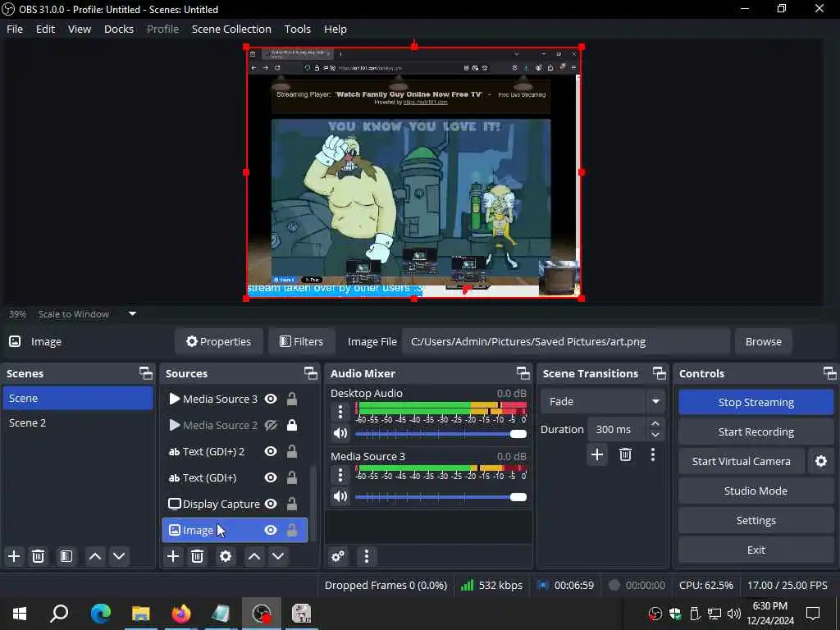Viewport: 840px width, 630px height.
Task: Open source Filters button
Action: point(302,341)
